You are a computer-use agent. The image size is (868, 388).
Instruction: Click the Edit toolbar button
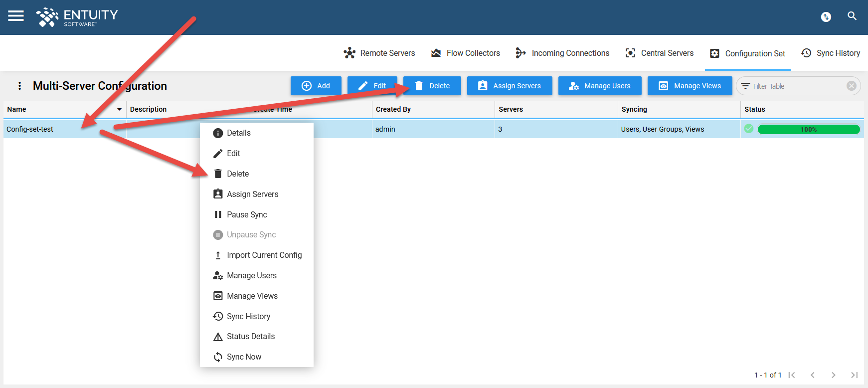pyautogui.click(x=372, y=86)
